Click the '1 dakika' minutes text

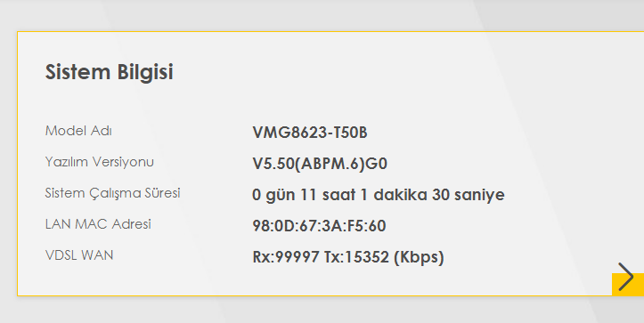394,195
